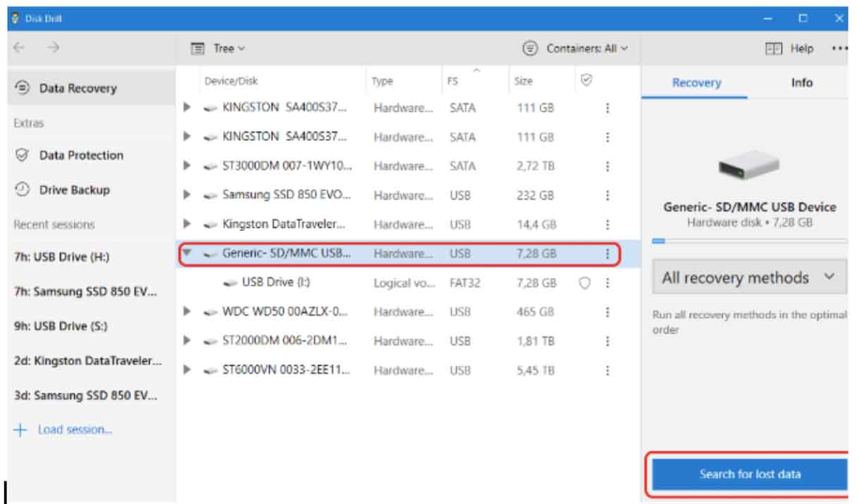Switch to the Info tab
The width and height of the screenshot is (859, 504).
click(x=801, y=82)
